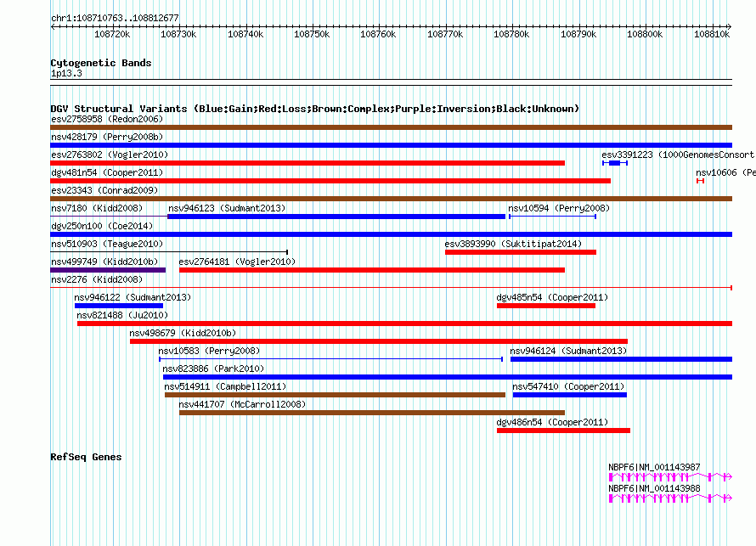Click the brown nsv441707 complex bar

(x=372, y=413)
